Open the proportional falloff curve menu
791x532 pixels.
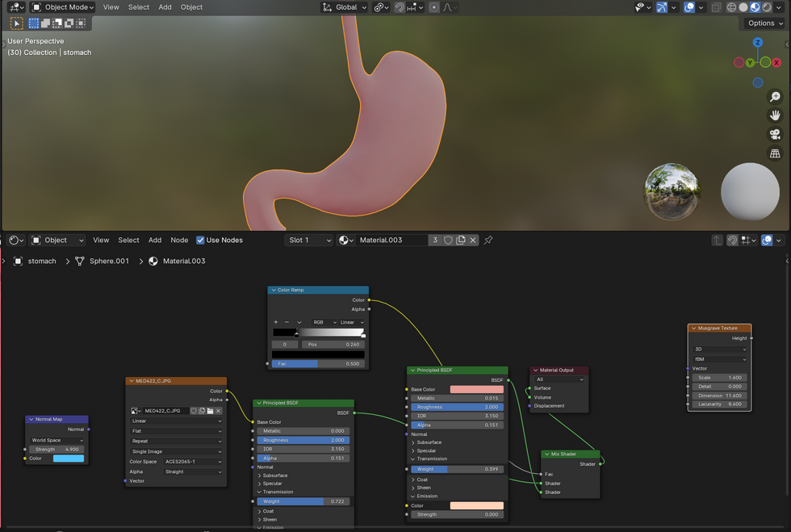pos(450,7)
